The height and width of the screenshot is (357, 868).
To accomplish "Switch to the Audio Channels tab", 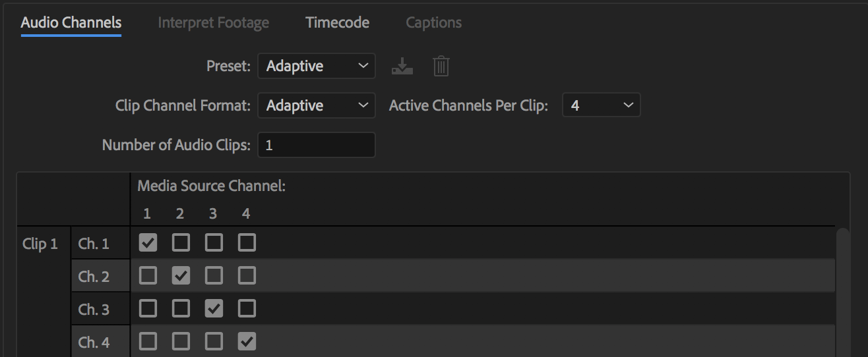I will [71, 23].
